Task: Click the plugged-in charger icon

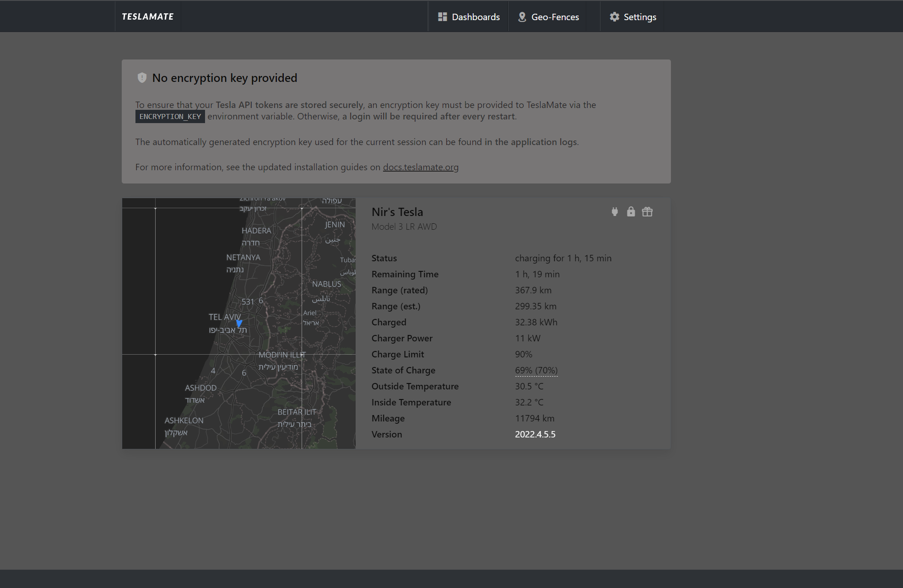Action: tap(615, 211)
